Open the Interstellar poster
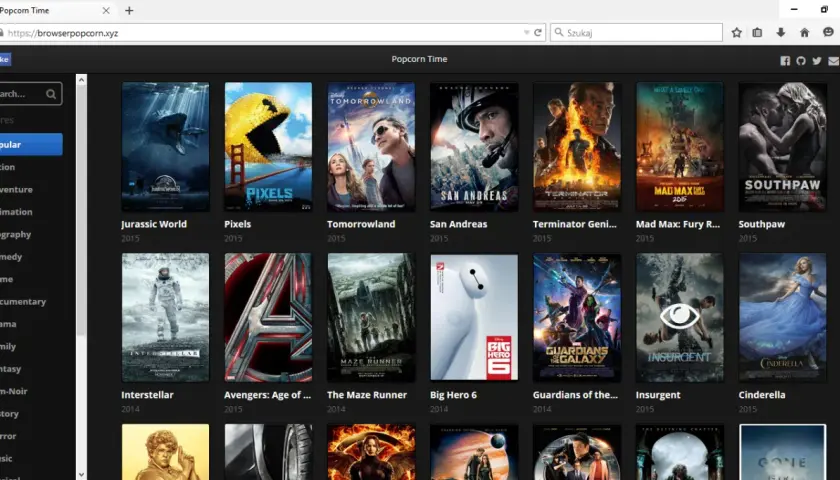Viewport: 840px width, 480px height. [x=166, y=318]
